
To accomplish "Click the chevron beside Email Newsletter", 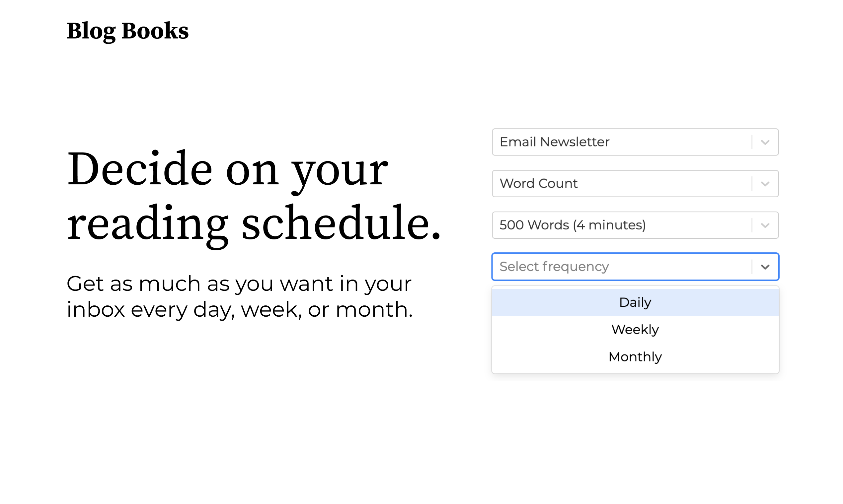I will coord(765,142).
